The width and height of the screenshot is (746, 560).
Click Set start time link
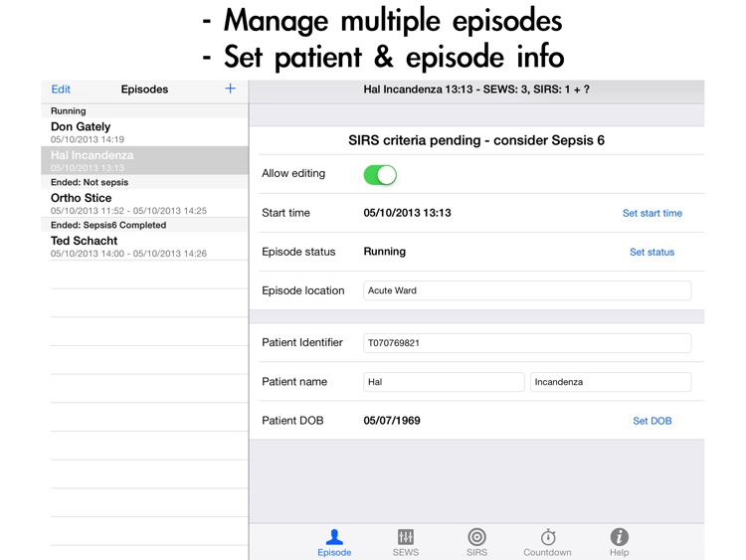652,213
